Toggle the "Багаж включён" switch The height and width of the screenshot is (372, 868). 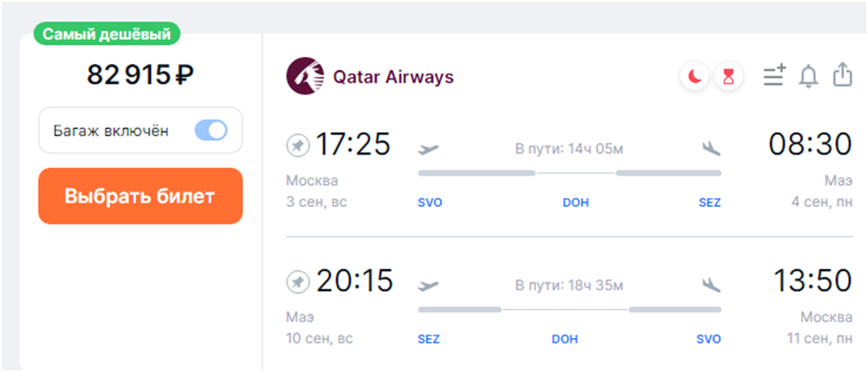(211, 131)
